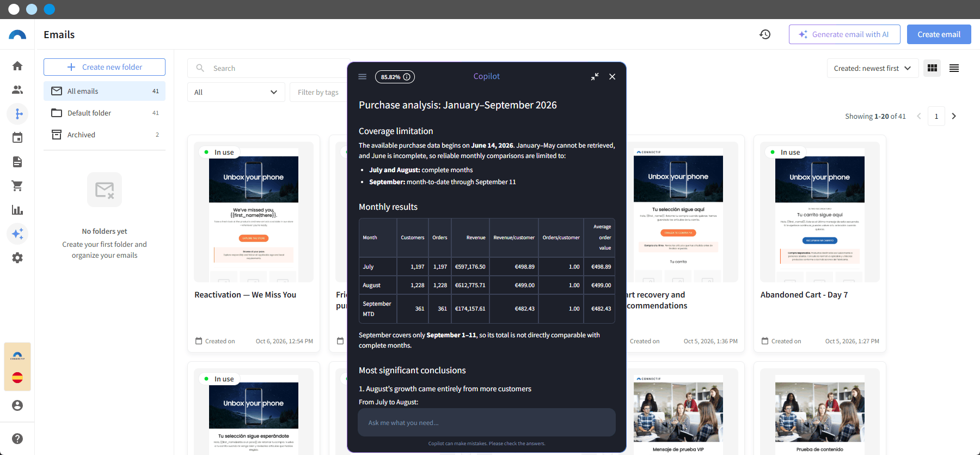Click the 85.82% usage info badge
Image resolution: width=980 pixels, height=455 pixels.
coord(395,77)
